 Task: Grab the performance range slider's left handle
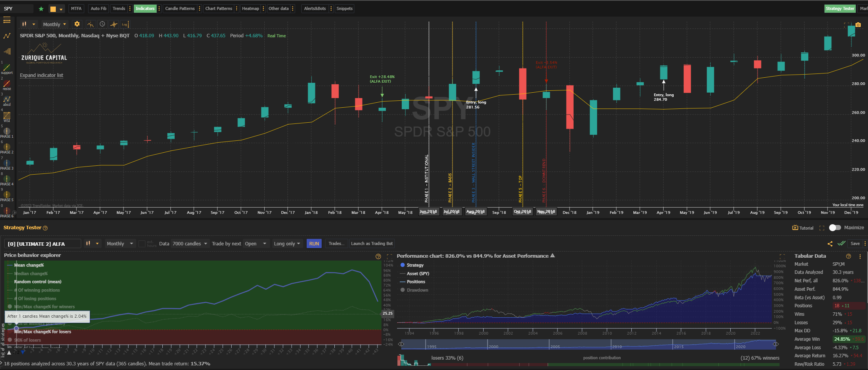[401, 344]
